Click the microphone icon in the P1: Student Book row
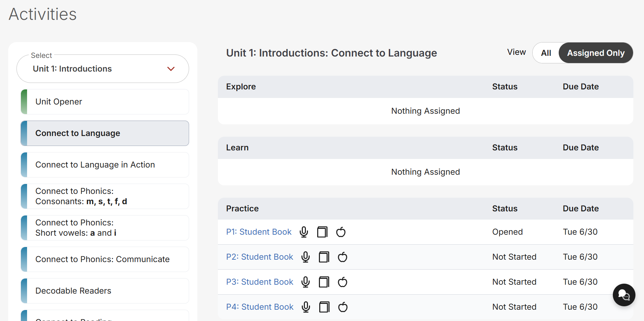The height and width of the screenshot is (321, 644). (304, 232)
